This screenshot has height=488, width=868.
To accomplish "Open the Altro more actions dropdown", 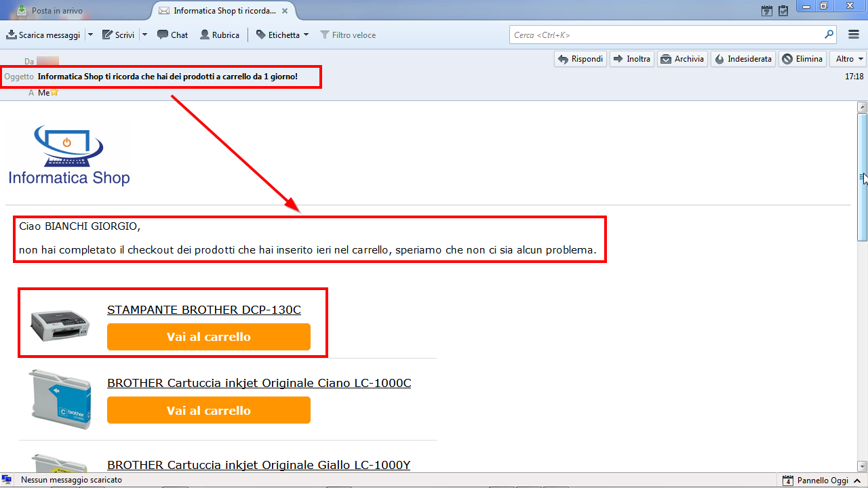I will (849, 59).
